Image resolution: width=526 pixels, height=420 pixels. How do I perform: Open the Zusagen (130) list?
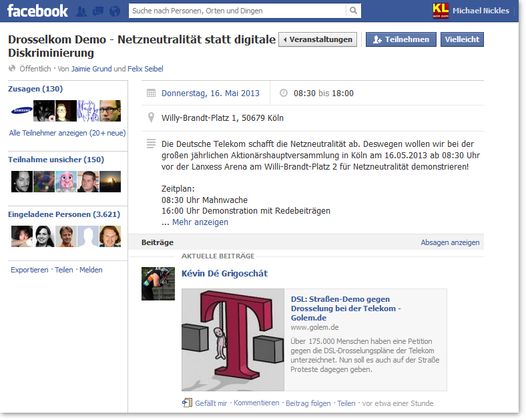[35, 89]
